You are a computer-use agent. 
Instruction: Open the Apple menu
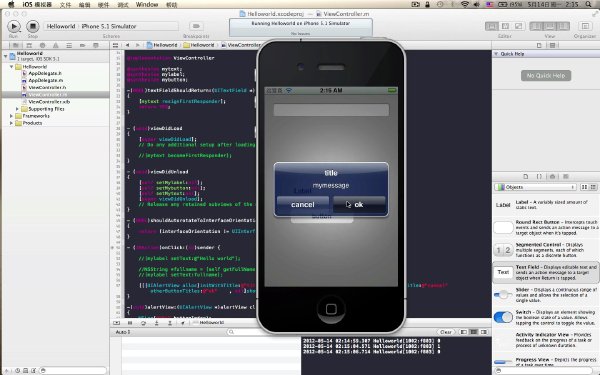[11, 4]
